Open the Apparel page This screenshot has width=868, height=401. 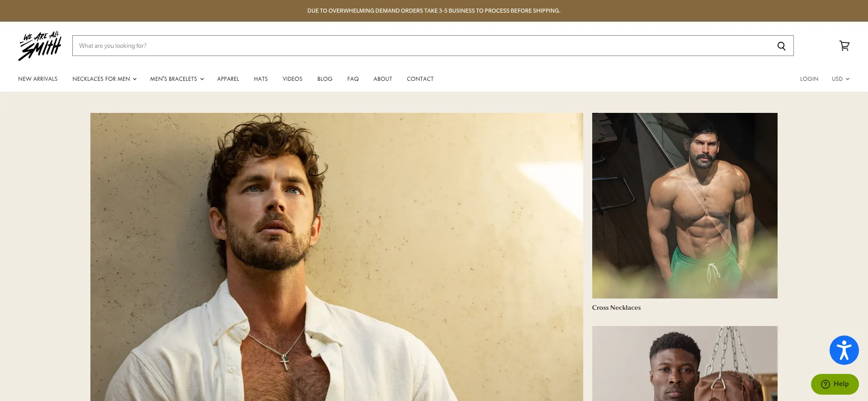[228, 79]
